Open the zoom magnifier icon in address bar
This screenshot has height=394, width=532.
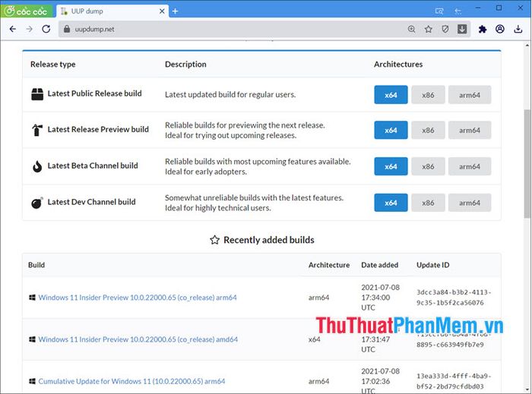[412, 29]
